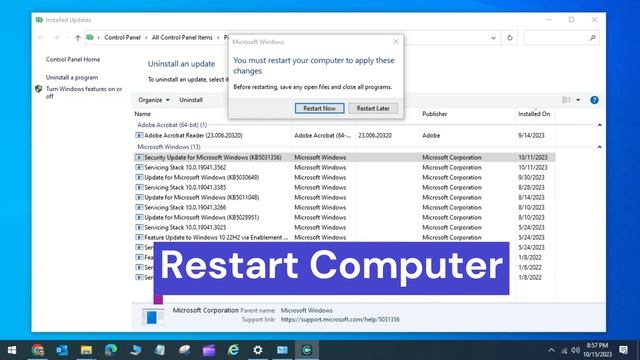The height and width of the screenshot is (360, 640).
Task: Click the Back arrow in Installed Updates window
Action: click(41, 38)
